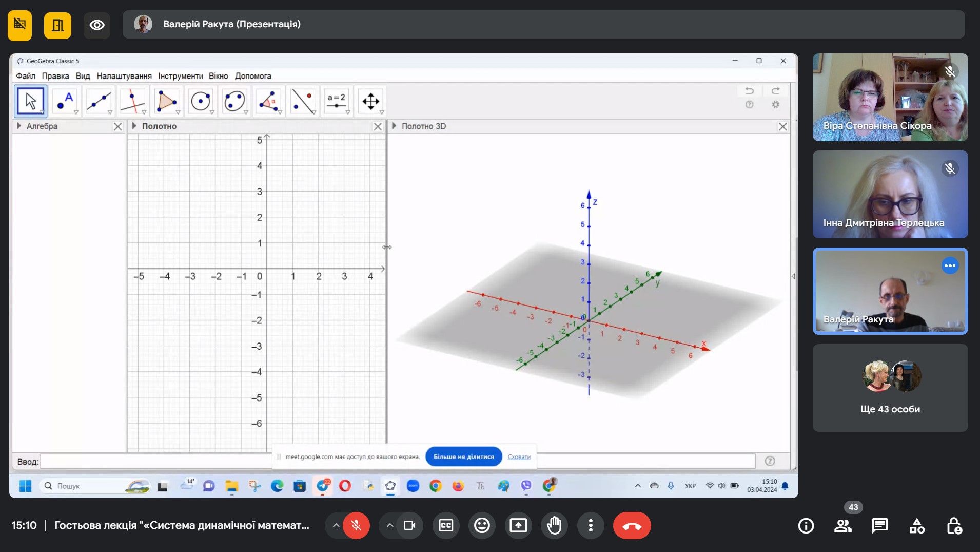Expand the Алгебра panel style bar

tap(19, 126)
